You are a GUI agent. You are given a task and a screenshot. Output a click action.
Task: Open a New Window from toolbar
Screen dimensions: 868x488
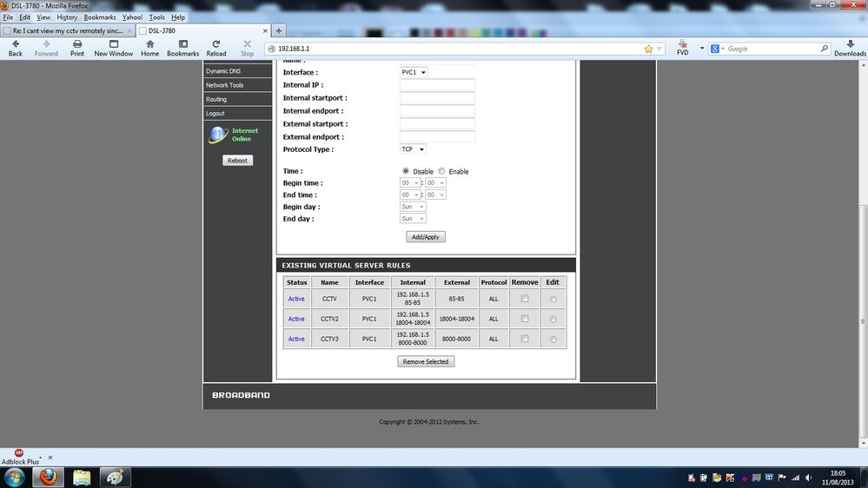[114, 44]
